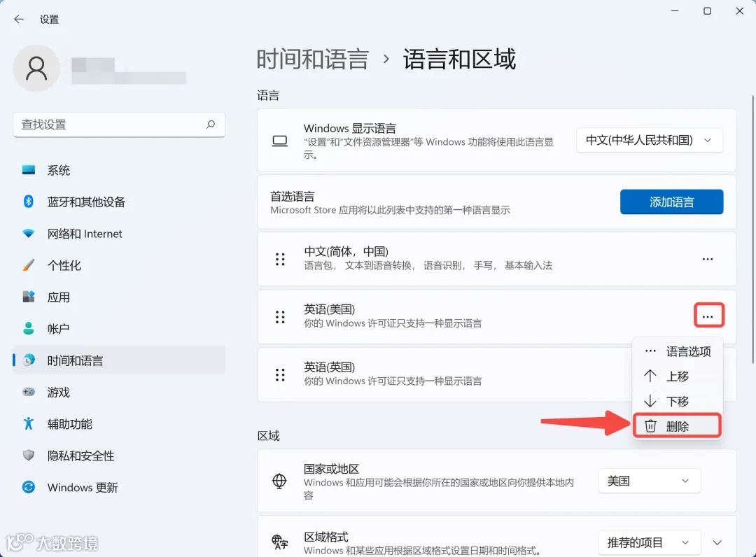Go back with the arrow beside 设置

pos(19,20)
